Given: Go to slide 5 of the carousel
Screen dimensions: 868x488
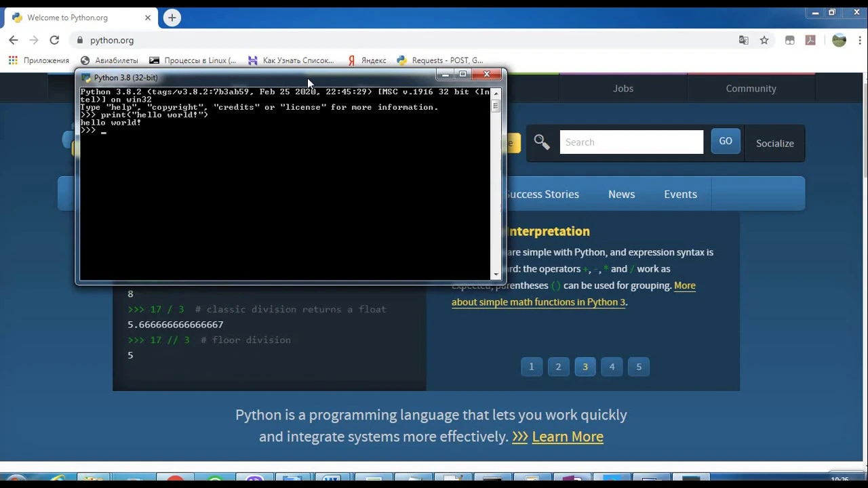Looking at the screenshot, I should pyautogui.click(x=639, y=367).
